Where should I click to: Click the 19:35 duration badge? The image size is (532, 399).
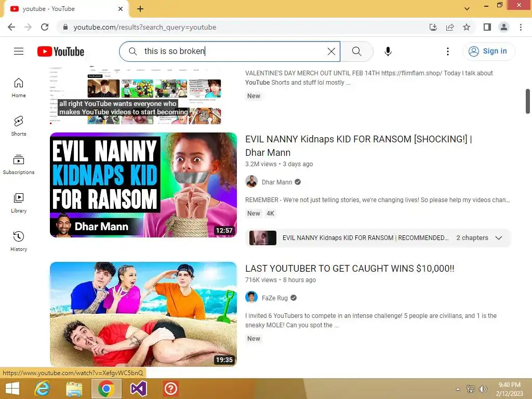pyautogui.click(x=224, y=360)
